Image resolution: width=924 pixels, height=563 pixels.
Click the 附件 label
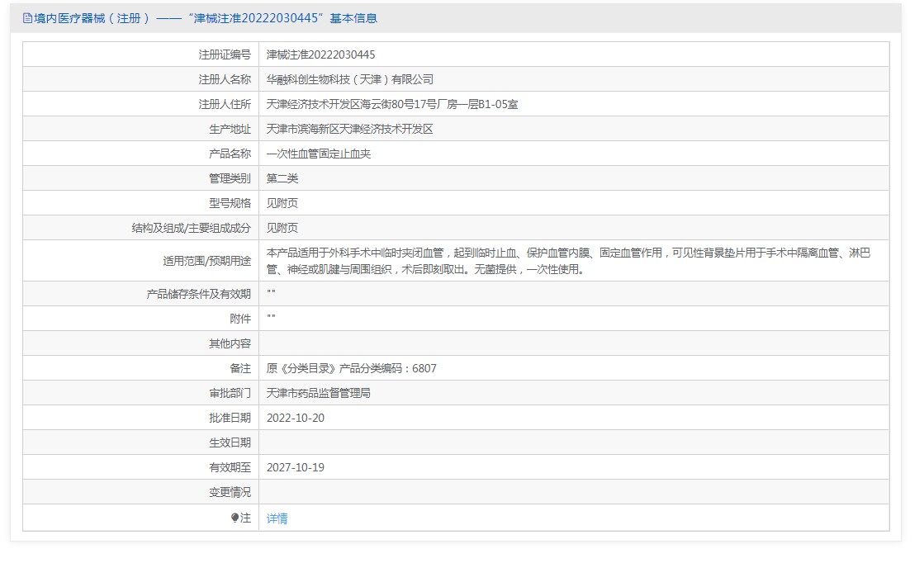[240, 319]
